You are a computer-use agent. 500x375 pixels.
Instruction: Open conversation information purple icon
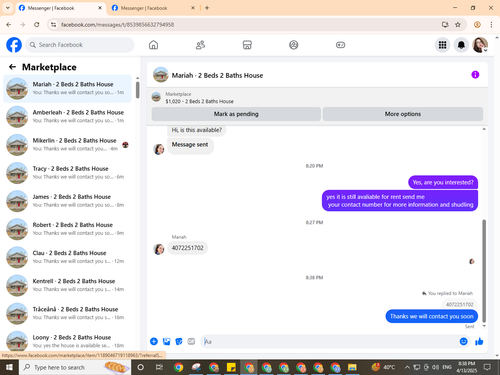point(475,75)
